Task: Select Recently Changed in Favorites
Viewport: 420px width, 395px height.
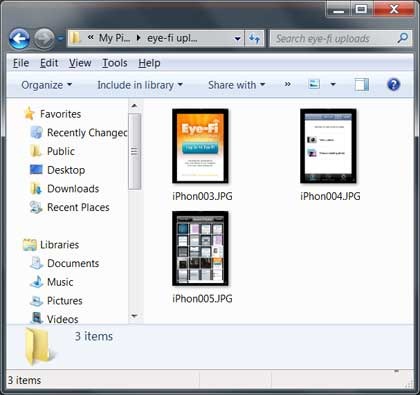Action: click(87, 133)
